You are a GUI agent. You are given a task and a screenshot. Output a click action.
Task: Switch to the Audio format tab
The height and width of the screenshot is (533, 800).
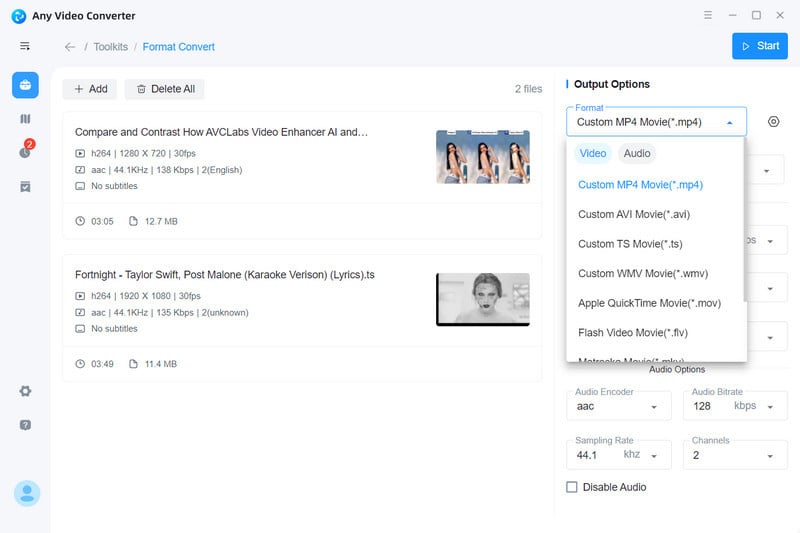637,154
